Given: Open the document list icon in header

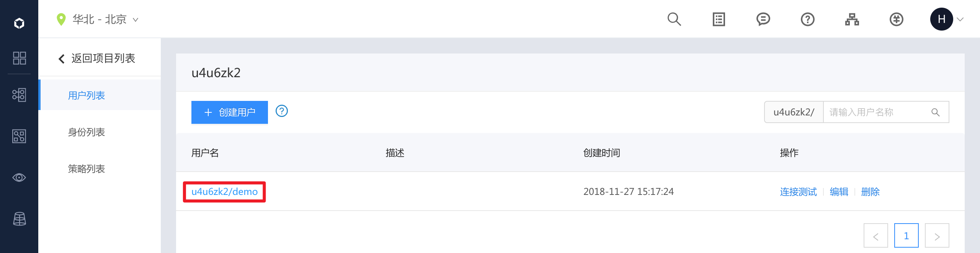Looking at the screenshot, I should pos(719,19).
